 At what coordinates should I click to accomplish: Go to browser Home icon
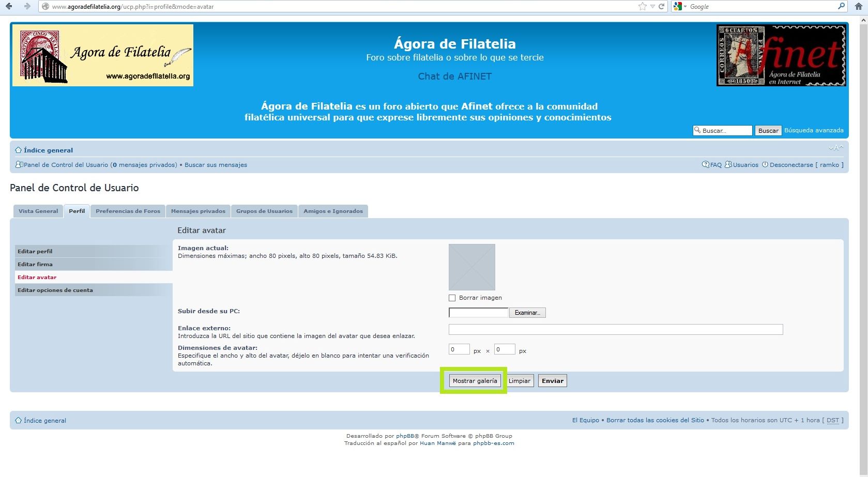point(859,6)
